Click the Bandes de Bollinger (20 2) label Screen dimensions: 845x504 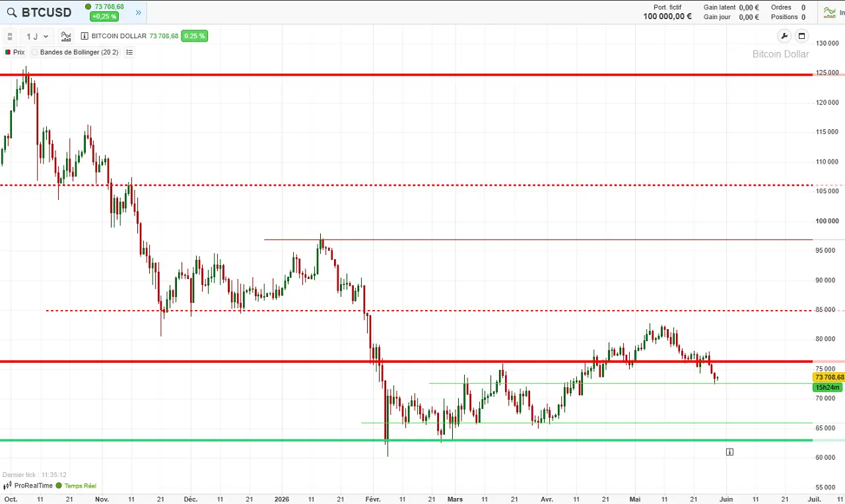pos(79,52)
